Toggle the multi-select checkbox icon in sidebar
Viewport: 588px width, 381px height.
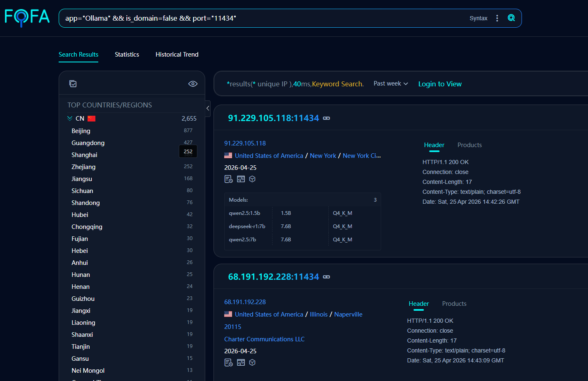[73, 84]
